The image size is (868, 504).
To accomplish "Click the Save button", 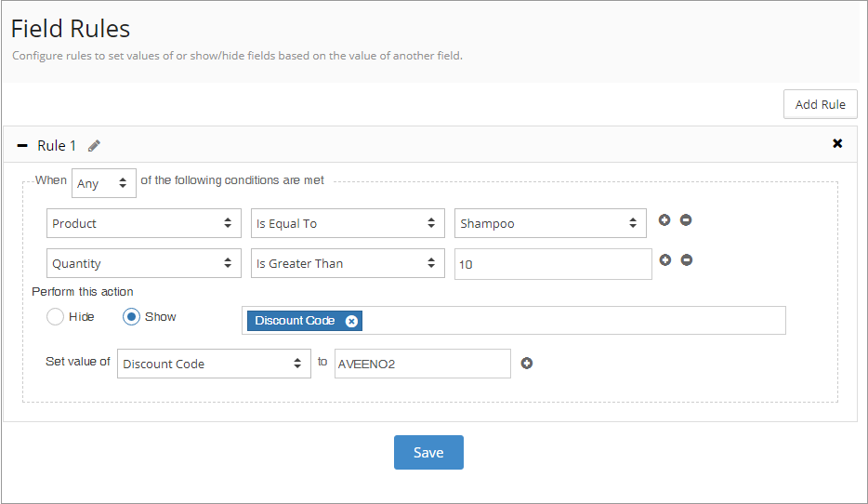I will [x=428, y=452].
